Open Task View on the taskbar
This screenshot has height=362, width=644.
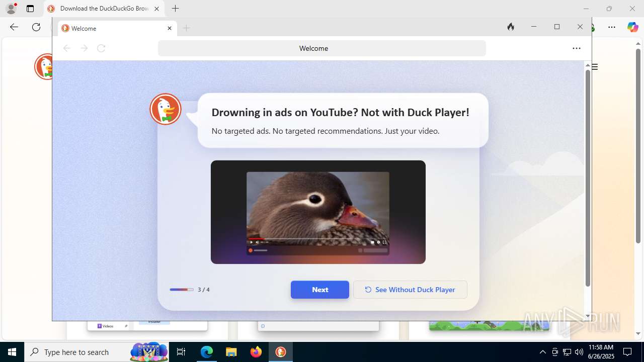[x=182, y=352]
